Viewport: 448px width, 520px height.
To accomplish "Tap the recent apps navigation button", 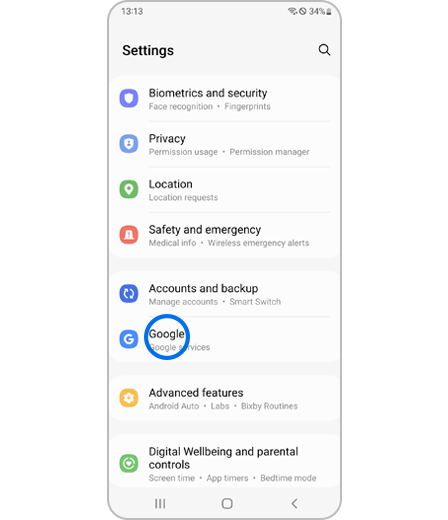I will coord(160,503).
